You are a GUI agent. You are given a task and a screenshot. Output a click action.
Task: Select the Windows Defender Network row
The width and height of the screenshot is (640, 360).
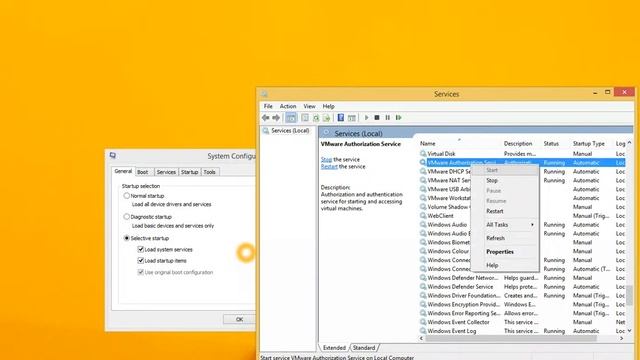point(522,278)
